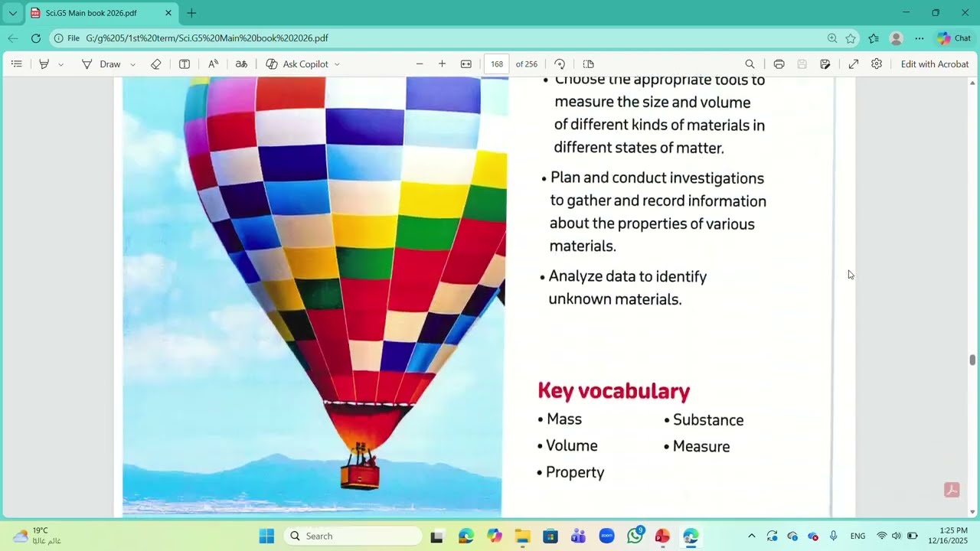Open the Draw tool options dropdown

click(132, 64)
